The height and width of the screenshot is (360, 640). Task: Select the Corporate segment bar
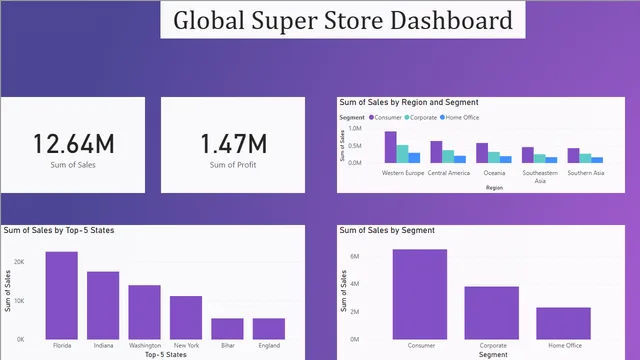point(492,313)
